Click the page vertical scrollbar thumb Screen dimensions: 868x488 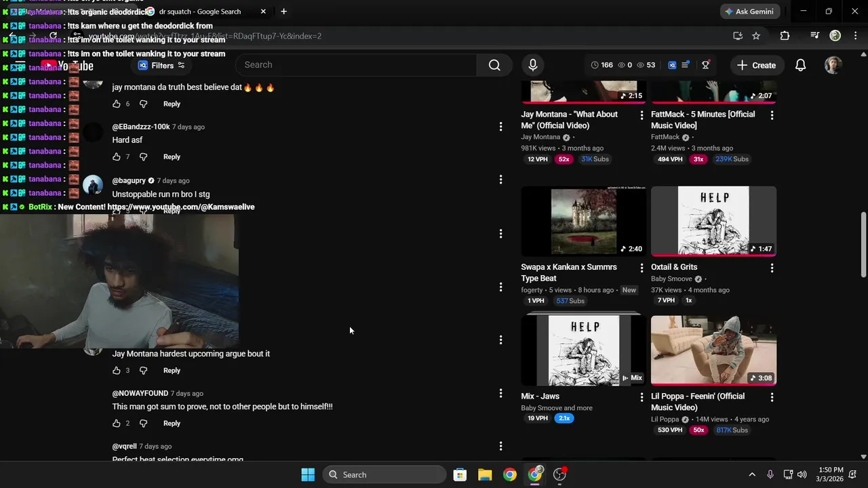[863, 244]
